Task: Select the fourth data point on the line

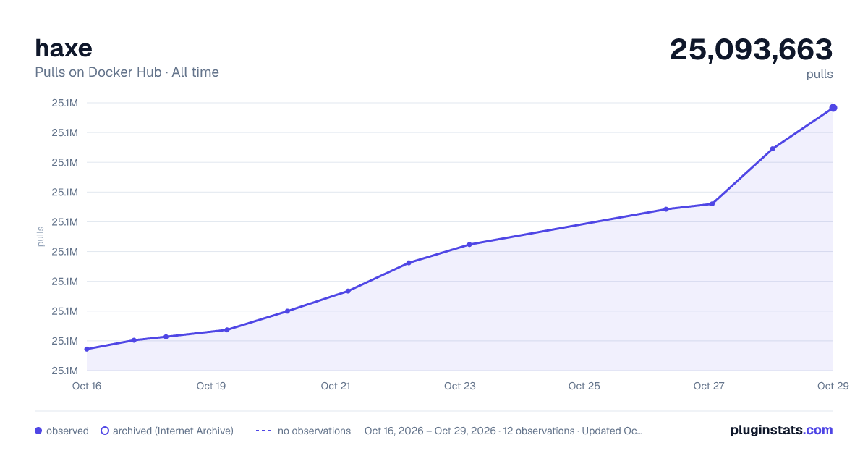Action: pos(227,330)
